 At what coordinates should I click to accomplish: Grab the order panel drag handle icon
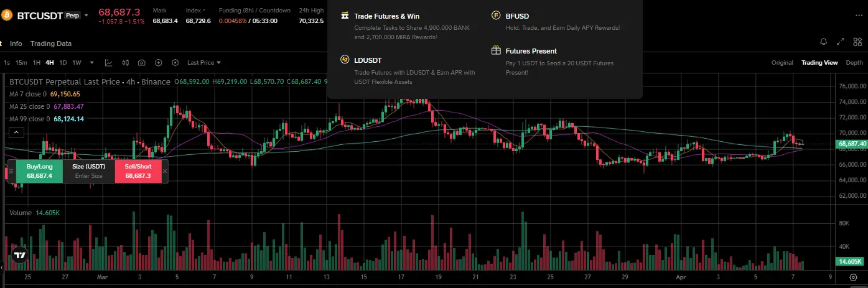pos(10,171)
